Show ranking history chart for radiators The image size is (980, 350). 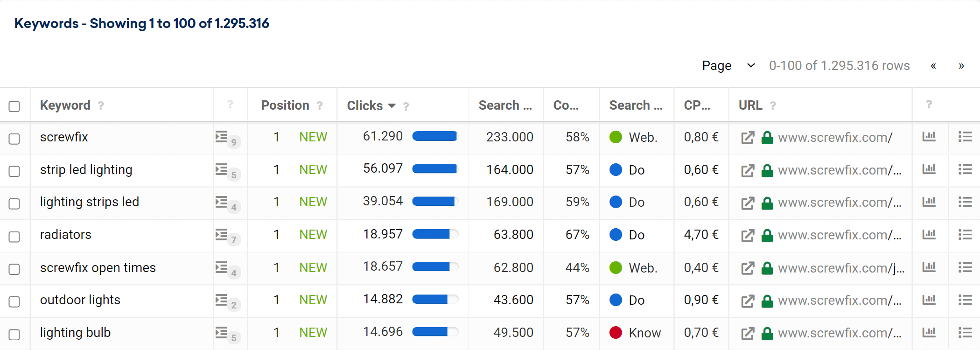pyautogui.click(x=929, y=234)
